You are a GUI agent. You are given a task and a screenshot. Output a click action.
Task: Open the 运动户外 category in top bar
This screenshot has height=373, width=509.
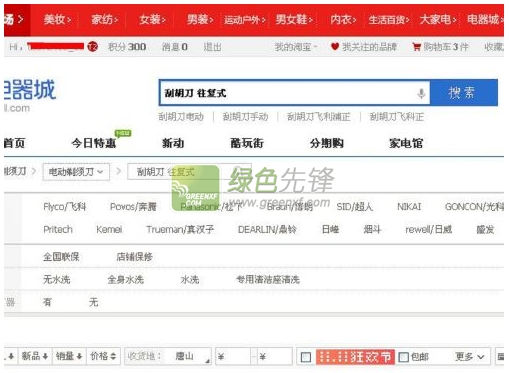pos(245,20)
